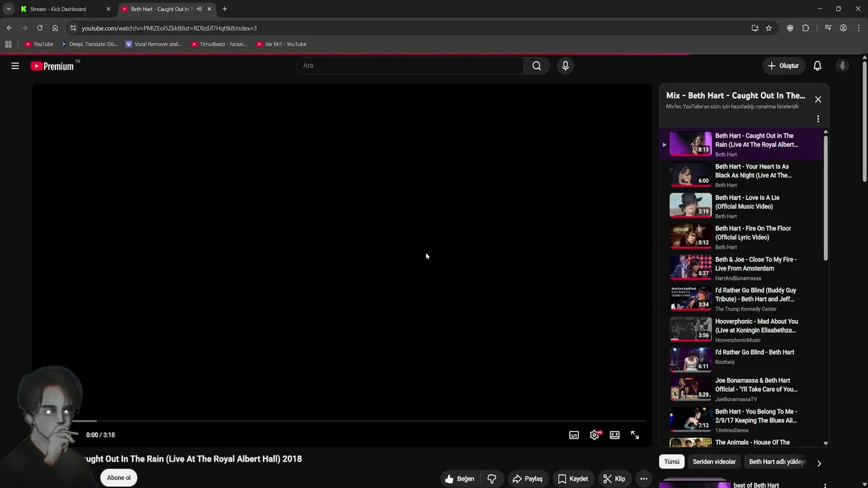
Task: Select the Tümü filter chip
Action: 671,462
